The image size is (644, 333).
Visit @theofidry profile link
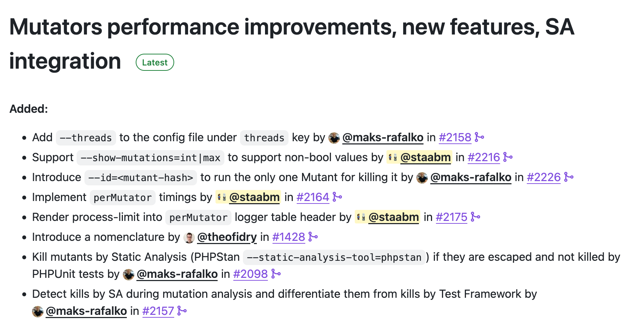coord(227,237)
